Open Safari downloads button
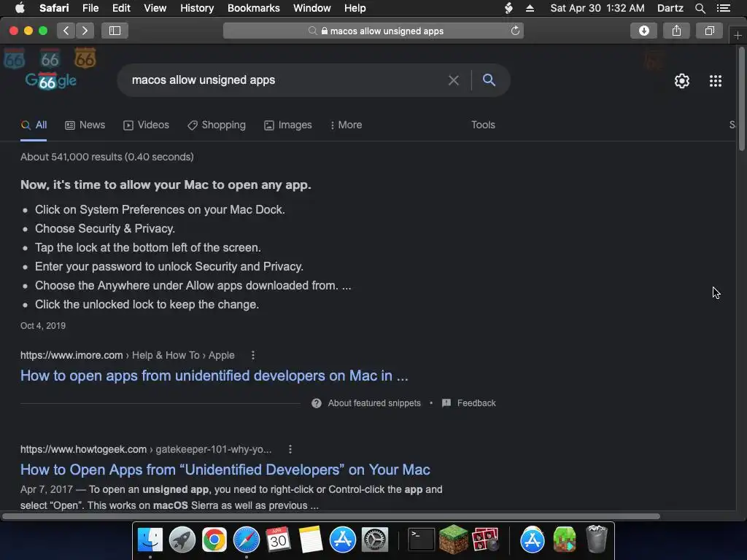This screenshot has height=560, width=747. tap(643, 31)
